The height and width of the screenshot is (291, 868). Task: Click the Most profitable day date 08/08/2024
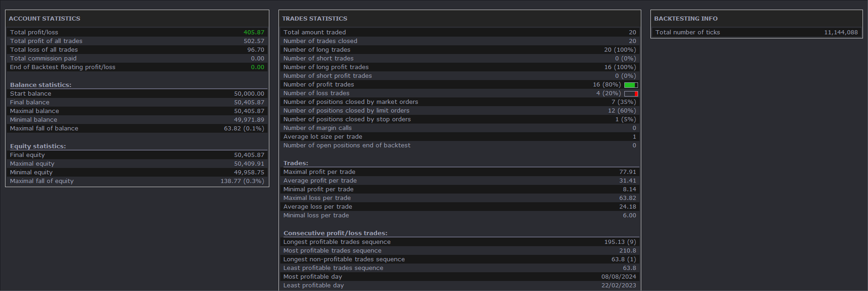coord(619,277)
